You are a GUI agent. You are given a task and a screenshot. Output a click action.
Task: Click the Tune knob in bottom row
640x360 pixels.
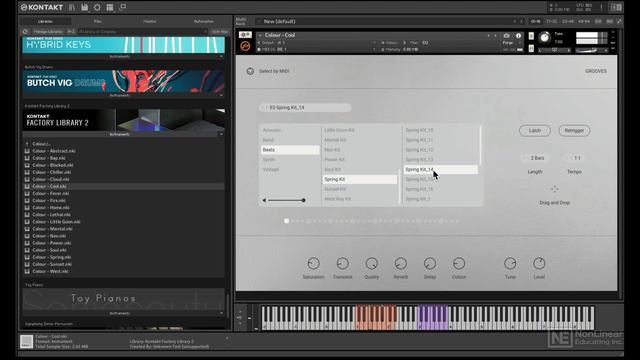(510, 264)
